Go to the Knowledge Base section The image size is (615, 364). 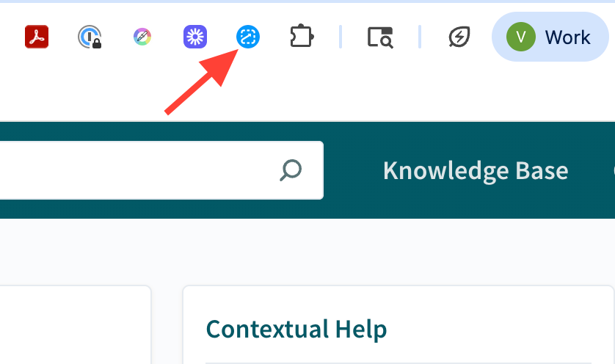click(x=476, y=170)
